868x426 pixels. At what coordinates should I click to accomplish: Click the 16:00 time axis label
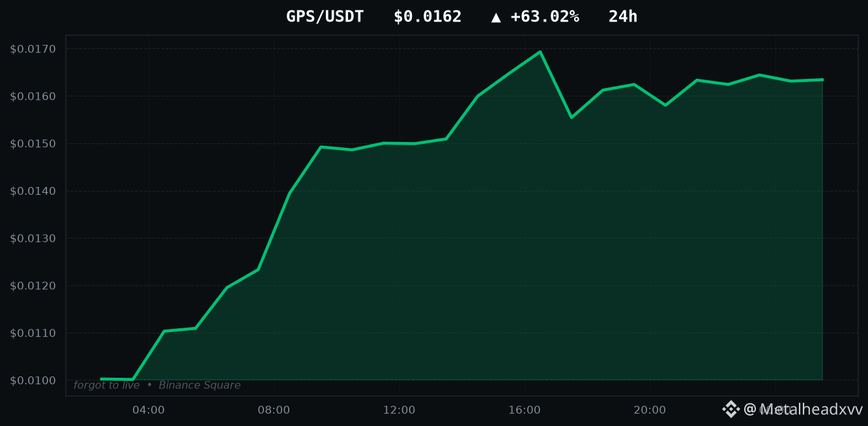[x=525, y=410]
